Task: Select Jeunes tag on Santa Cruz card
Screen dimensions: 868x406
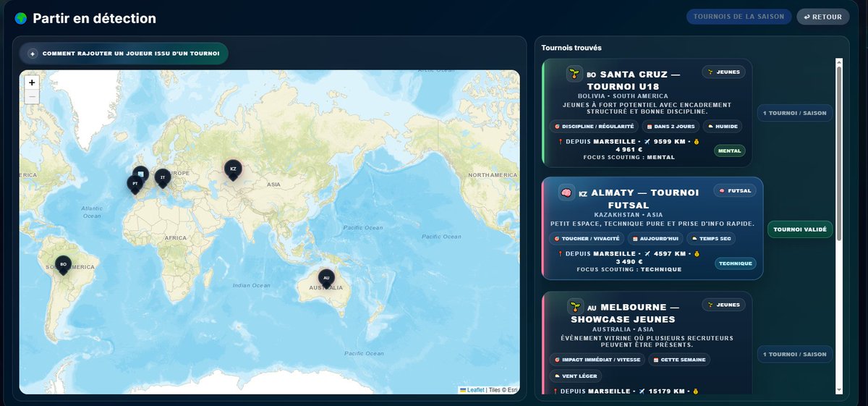Action: click(x=723, y=72)
